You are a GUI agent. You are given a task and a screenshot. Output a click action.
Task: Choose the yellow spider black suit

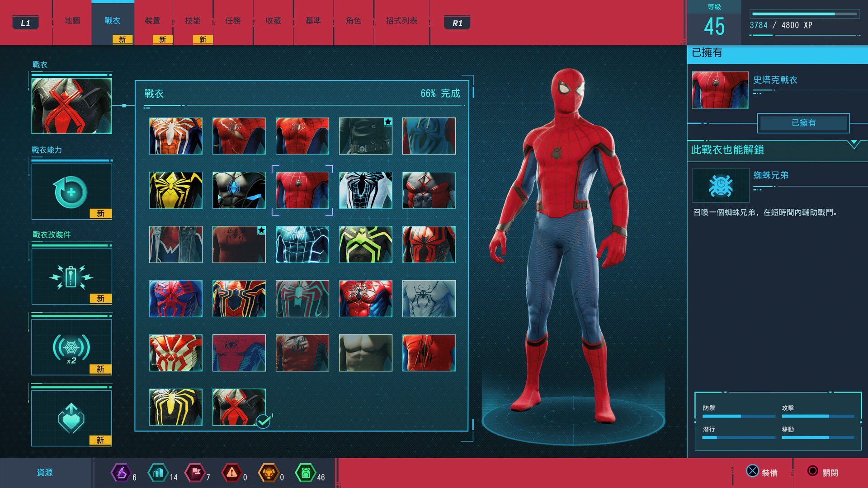pos(176,407)
